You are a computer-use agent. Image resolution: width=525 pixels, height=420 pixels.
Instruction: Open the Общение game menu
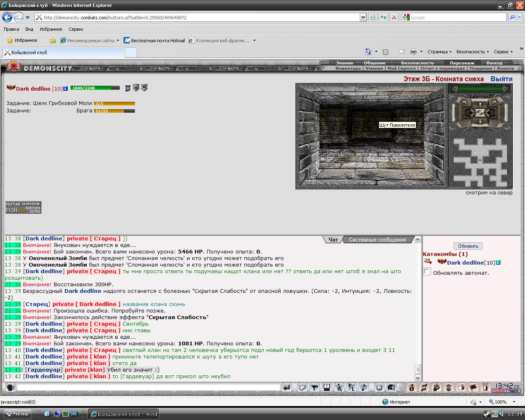374,63
